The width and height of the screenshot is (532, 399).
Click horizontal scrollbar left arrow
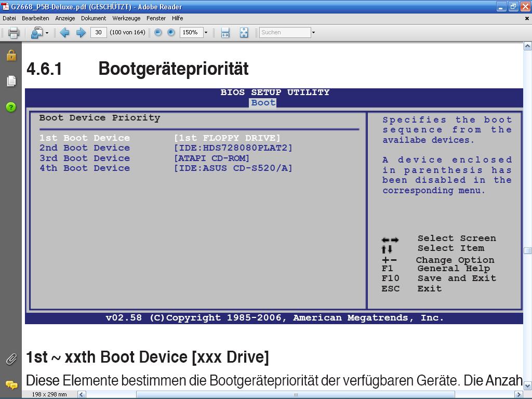(82, 394)
